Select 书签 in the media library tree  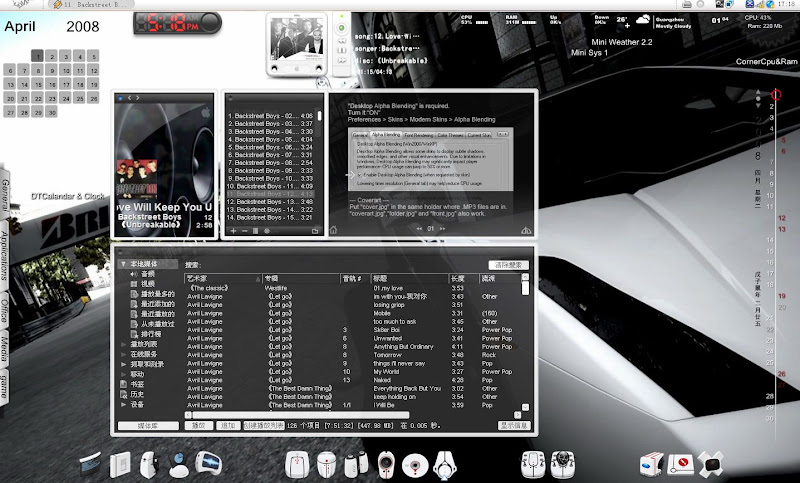click(137, 384)
